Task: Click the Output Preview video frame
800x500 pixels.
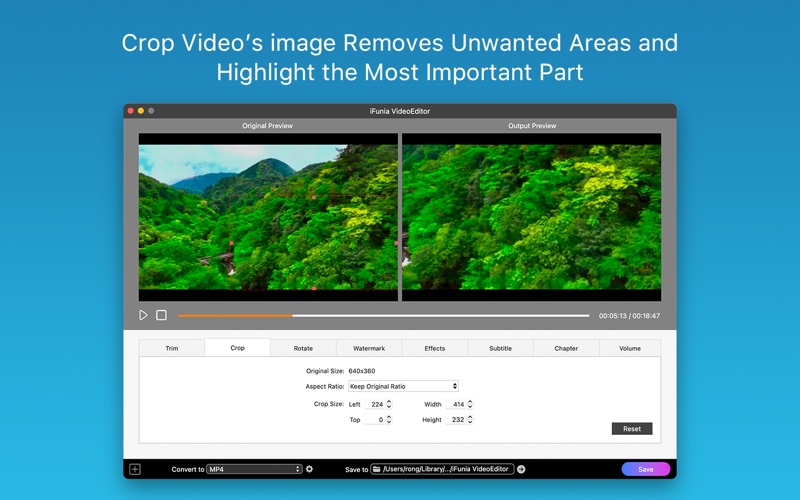Action: [x=532, y=217]
